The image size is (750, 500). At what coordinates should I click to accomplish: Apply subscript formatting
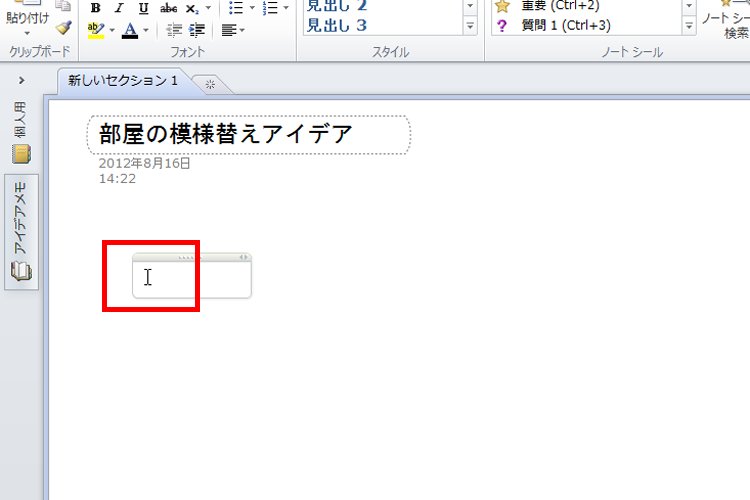coord(192,8)
